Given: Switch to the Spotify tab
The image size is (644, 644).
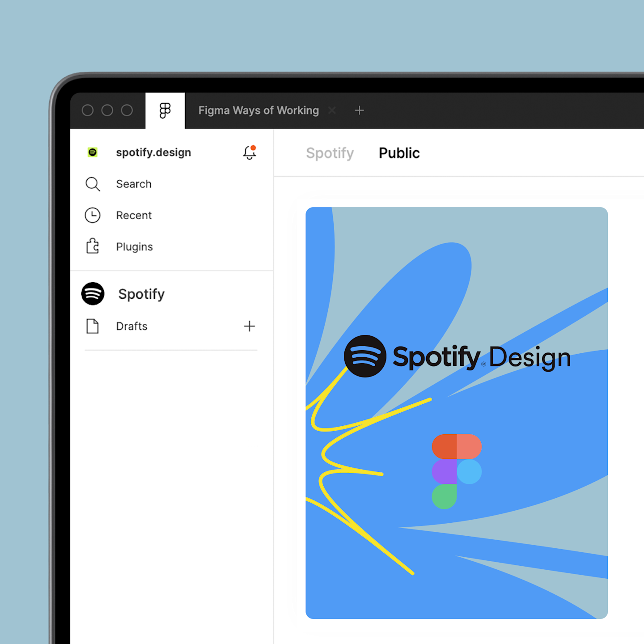Looking at the screenshot, I should coord(330,153).
